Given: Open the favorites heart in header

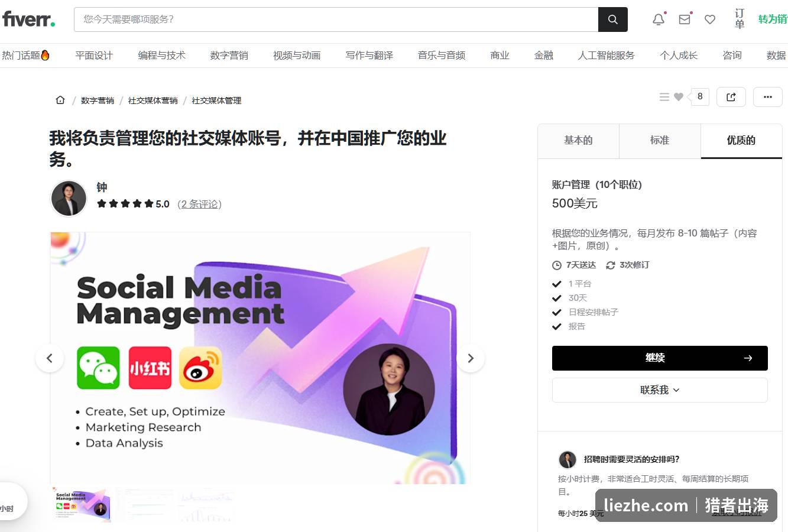Looking at the screenshot, I should click(x=710, y=20).
